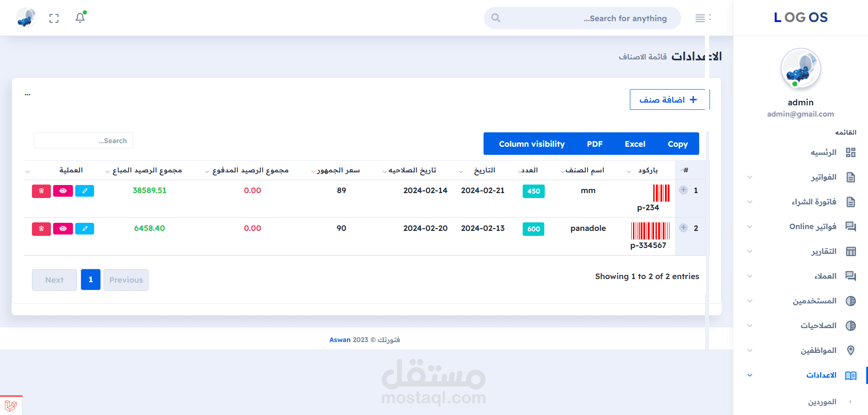View the panadole item with eye button
This screenshot has width=868, height=415.
click(x=63, y=229)
